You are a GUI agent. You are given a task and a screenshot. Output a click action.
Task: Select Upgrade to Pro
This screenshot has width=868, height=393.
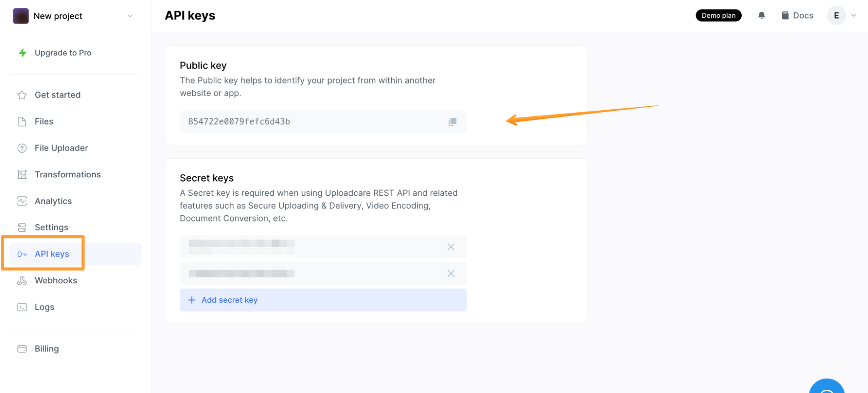pos(63,52)
